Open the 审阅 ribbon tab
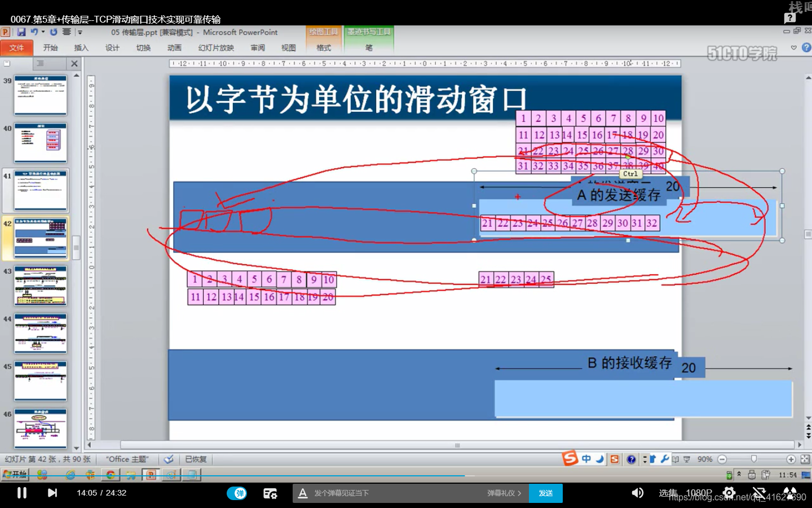This screenshot has height=508, width=812. [x=258, y=48]
